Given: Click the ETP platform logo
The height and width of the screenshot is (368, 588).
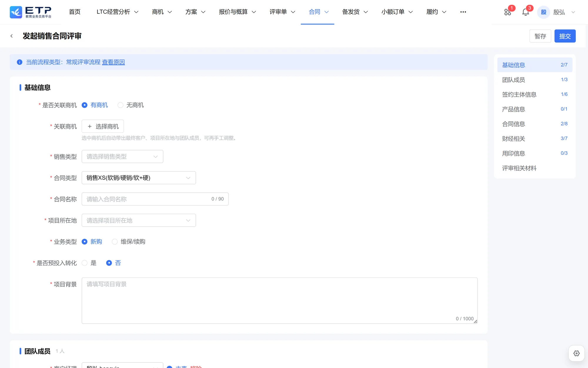Looking at the screenshot, I should [x=31, y=12].
